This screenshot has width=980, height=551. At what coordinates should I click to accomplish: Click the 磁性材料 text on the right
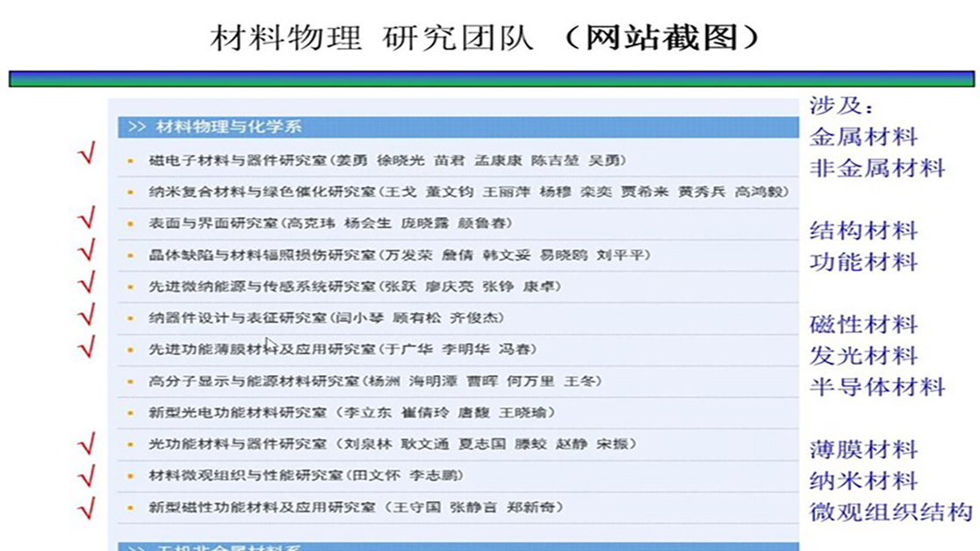coord(864,324)
